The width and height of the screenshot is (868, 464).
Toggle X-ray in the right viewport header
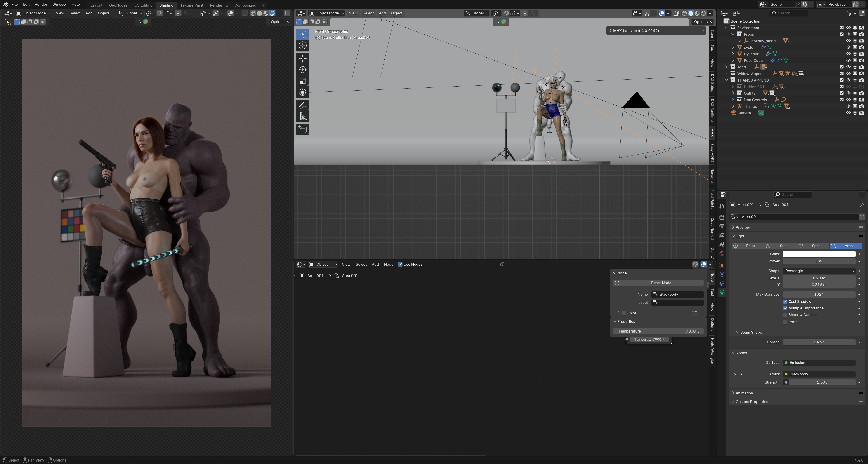(x=676, y=13)
